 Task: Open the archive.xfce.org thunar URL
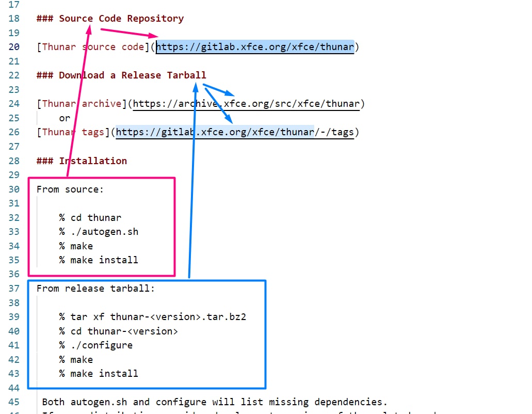click(246, 103)
